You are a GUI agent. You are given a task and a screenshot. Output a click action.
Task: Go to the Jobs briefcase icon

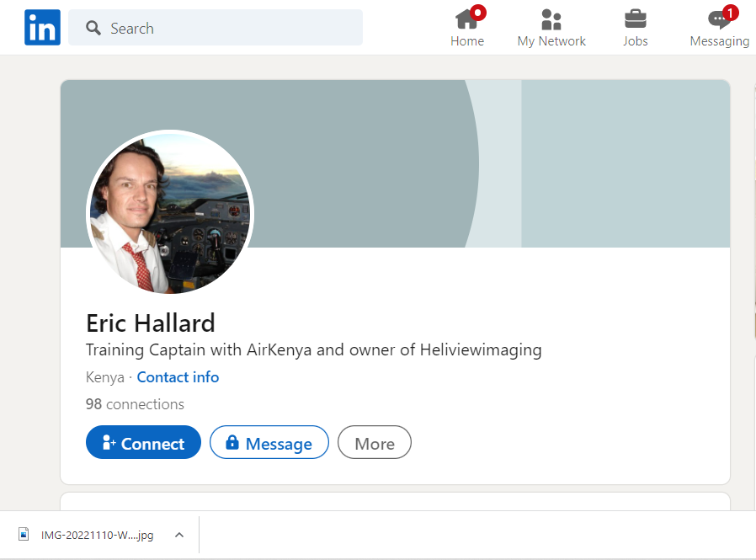(635, 19)
